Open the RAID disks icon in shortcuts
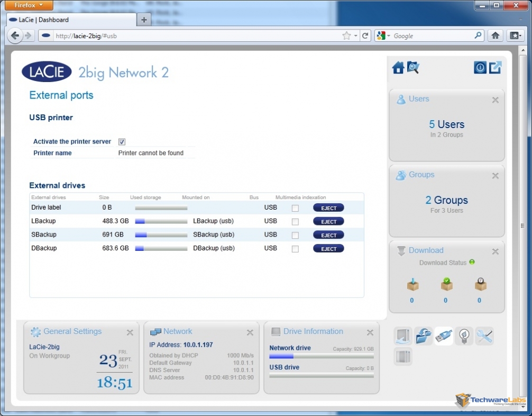Viewport: 532px width, 416px height. pos(403,357)
